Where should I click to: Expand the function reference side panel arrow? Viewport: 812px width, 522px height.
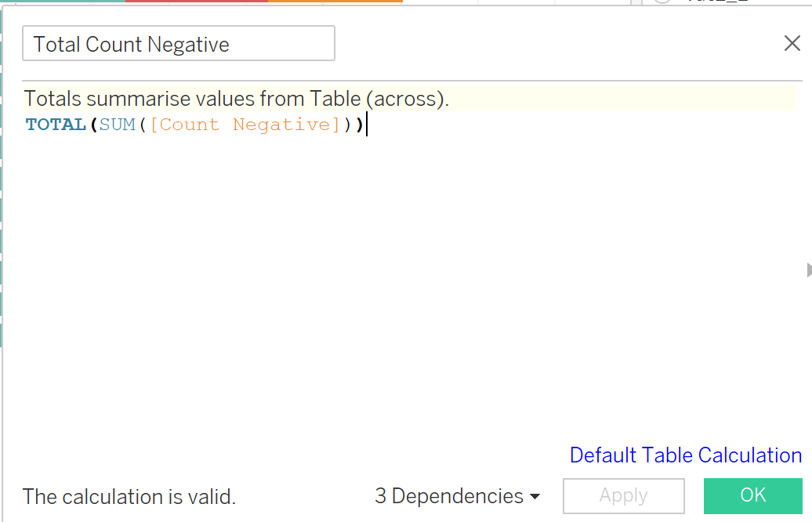[x=808, y=270]
